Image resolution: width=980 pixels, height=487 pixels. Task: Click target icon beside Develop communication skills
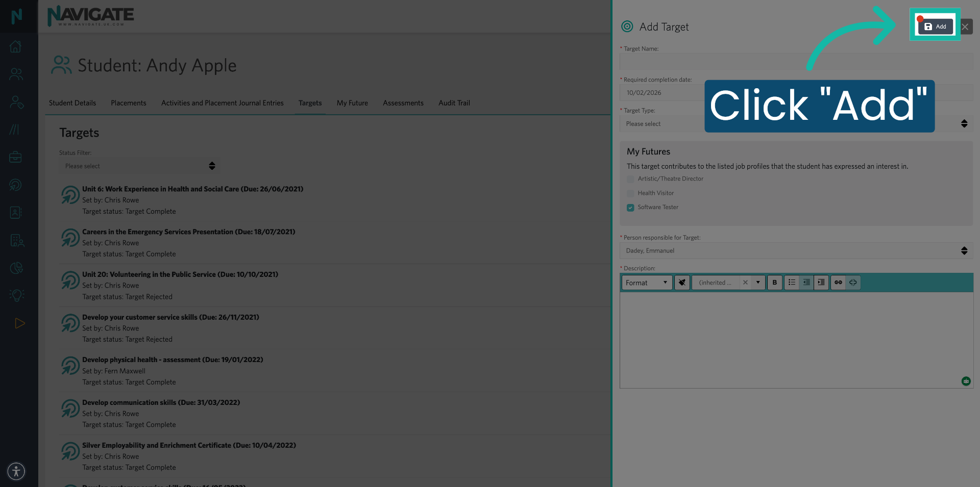point(70,408)
